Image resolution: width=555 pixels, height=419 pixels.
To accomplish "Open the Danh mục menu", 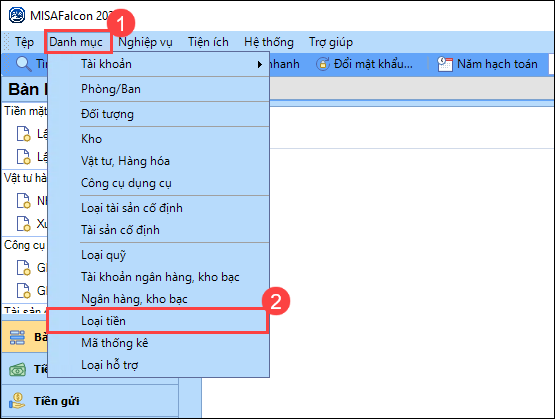I will tap(76, 42).
